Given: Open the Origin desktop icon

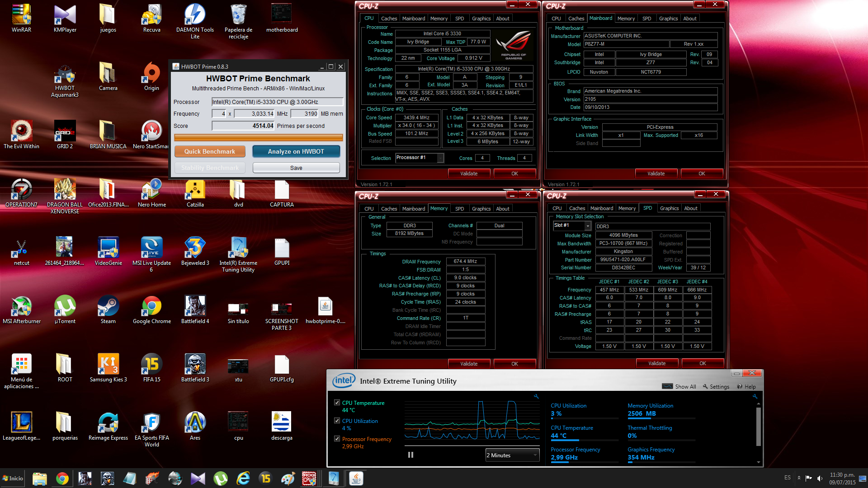Looking at the screenshot, I should click(x=151, y=77).
